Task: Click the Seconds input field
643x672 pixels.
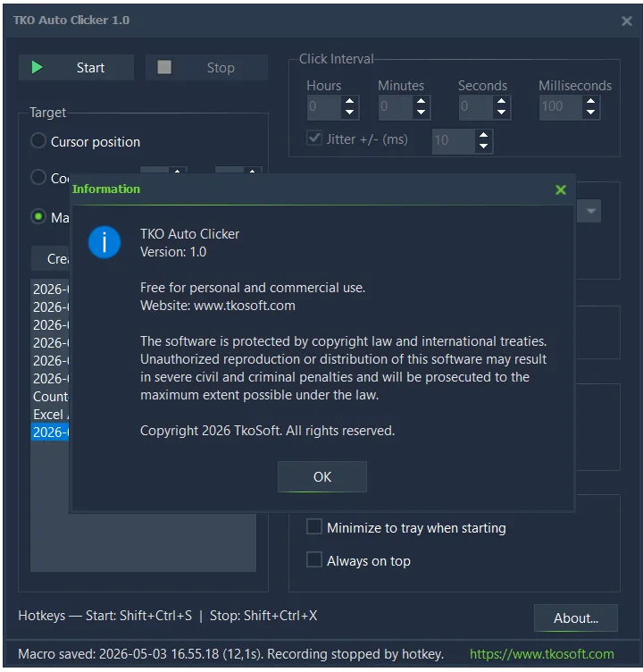Action: click(x=476, y=106)
